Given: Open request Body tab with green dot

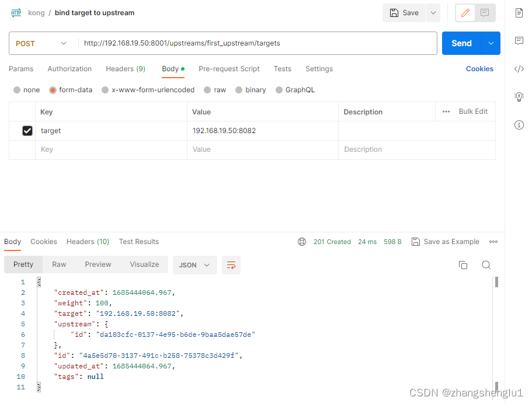Looking at the screenshot, I should point(173,69).
